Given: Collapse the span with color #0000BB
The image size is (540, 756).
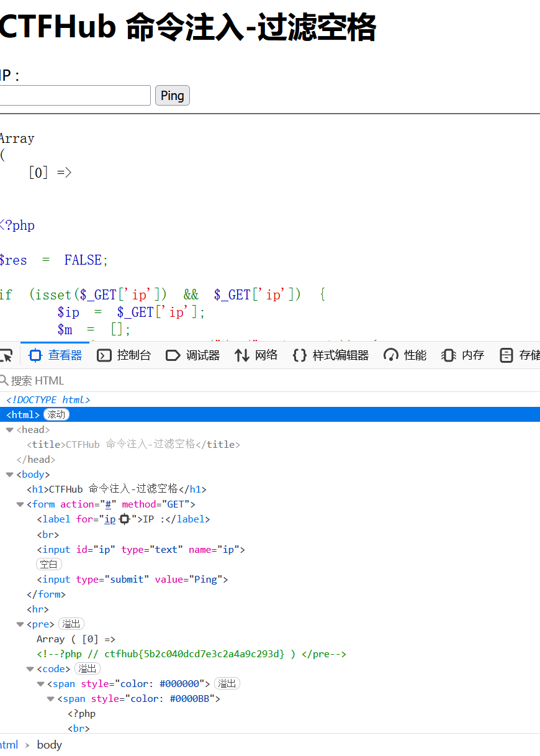Looking at the screenshot, I should (x=50, y=699).
